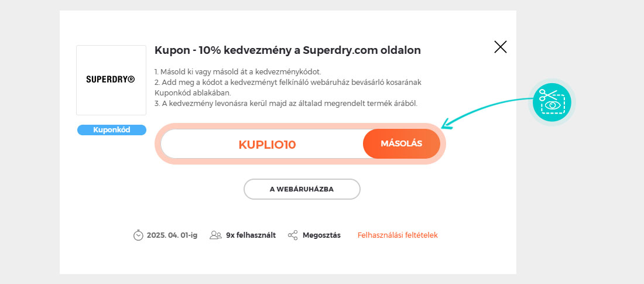644x284 pixels.
Task: Click the users icon beside 9x felhasznált
Action: tap(215, 235)
